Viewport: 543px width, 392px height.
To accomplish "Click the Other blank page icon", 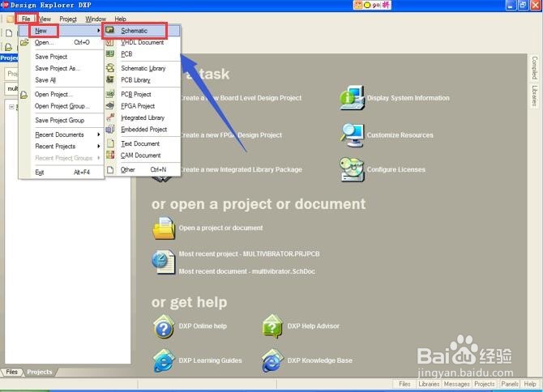I will pos(110,169).
